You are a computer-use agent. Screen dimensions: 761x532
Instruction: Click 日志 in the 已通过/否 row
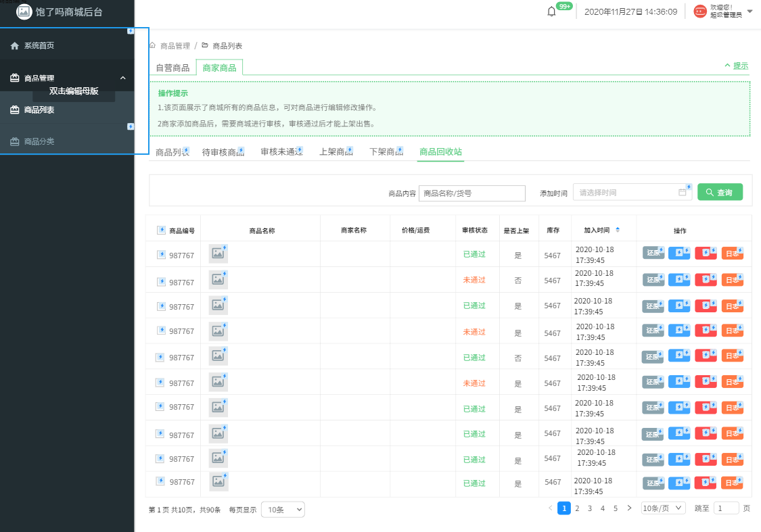point(733,356)
